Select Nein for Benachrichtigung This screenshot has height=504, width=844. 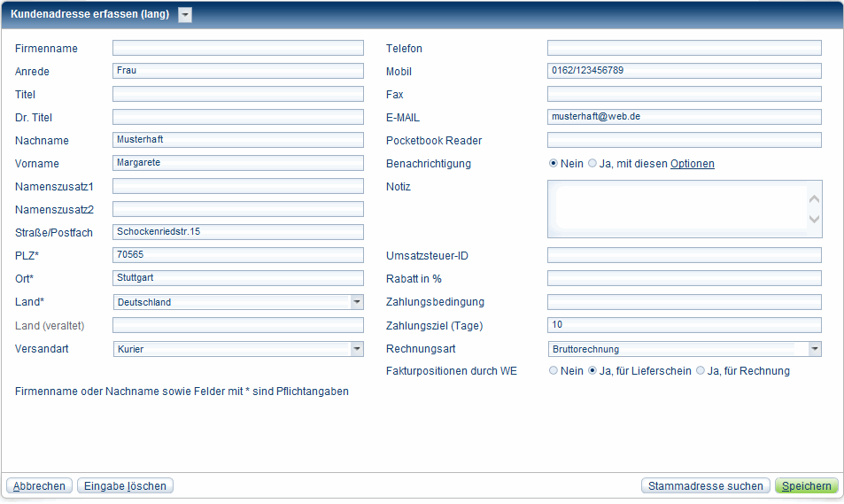[554, 164]
